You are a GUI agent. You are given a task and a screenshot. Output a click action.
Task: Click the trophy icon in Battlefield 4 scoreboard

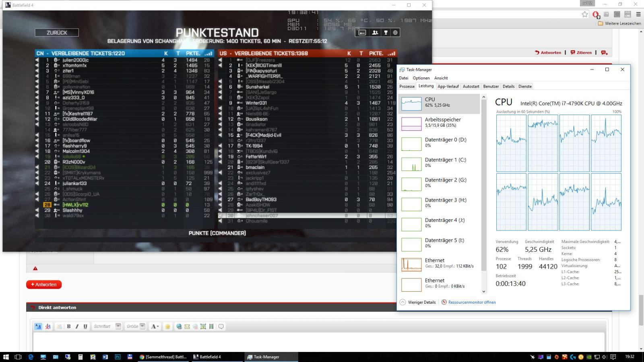tap(386, 33)
